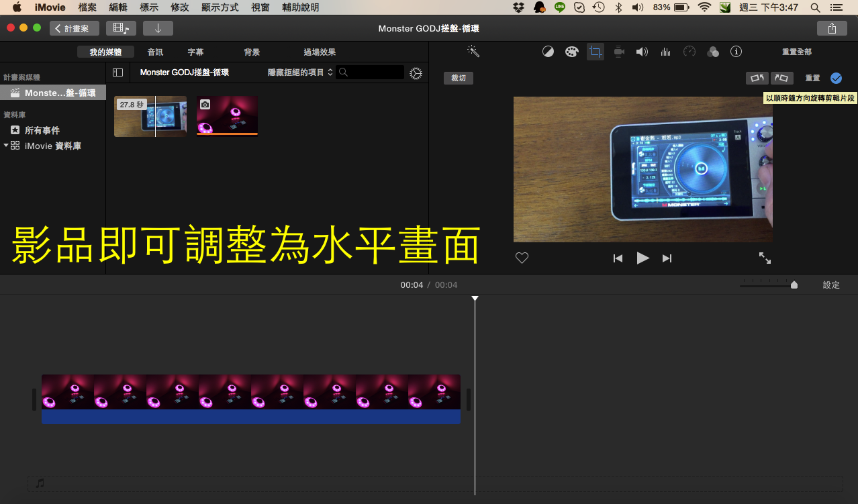Open the 編輯 menu
The image size is (858, 504).
pos(118,7)
